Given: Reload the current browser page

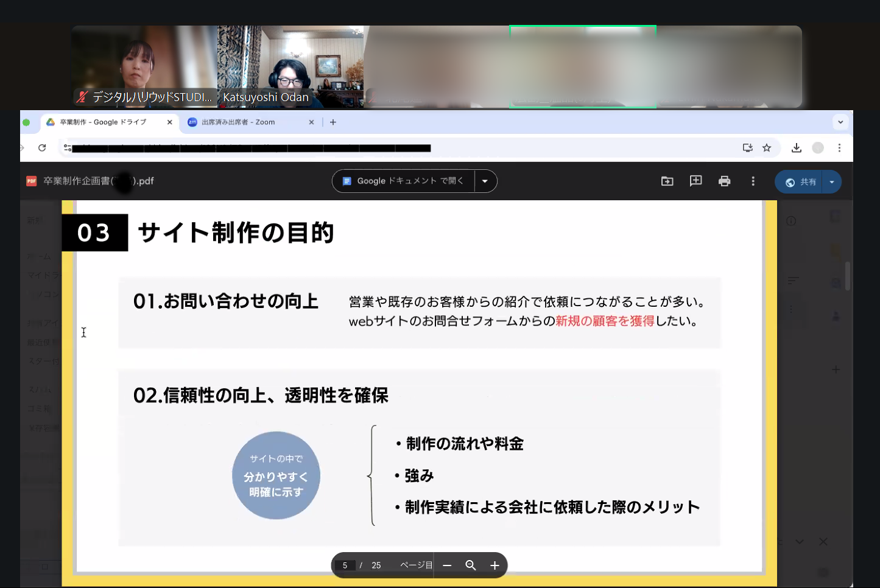Looking at the screenshot, I should point(42,148).
